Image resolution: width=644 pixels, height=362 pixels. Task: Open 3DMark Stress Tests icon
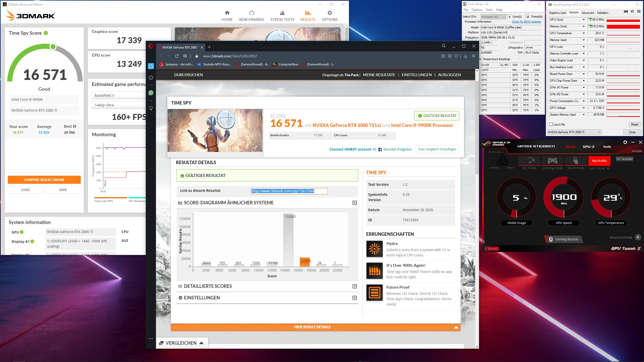pos(282,13)
